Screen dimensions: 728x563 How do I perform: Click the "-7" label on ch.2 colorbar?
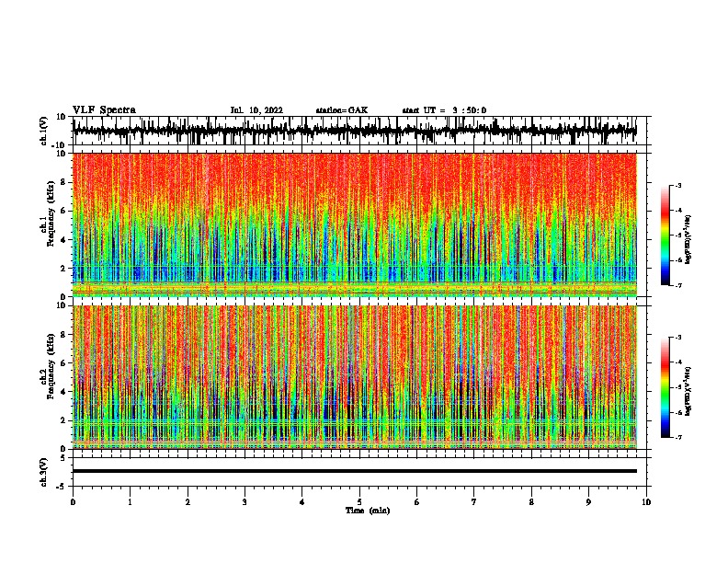pos(677,438)
